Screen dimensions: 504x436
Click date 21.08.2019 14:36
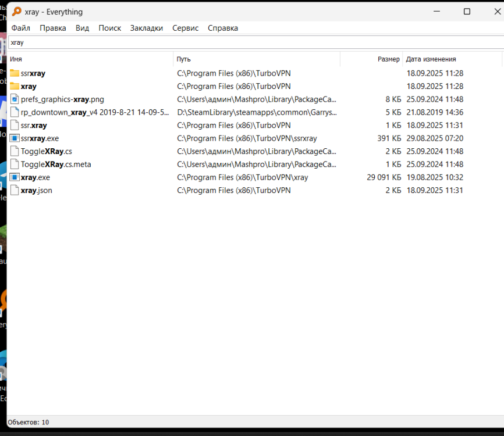[435, 112]
